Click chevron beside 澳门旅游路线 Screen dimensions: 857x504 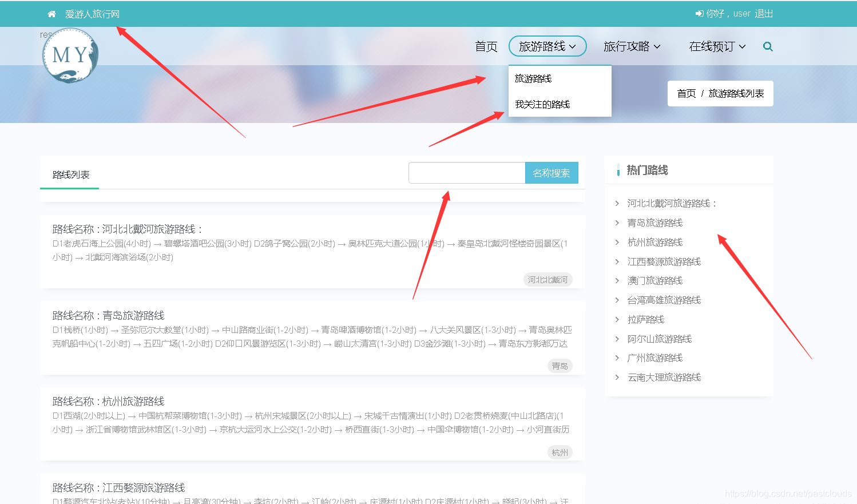pos(617,280)
